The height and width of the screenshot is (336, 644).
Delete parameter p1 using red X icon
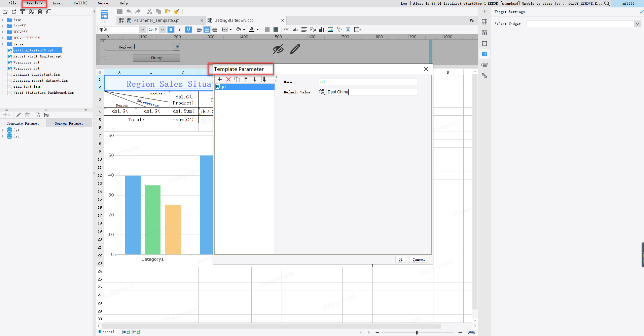[229, 79]
